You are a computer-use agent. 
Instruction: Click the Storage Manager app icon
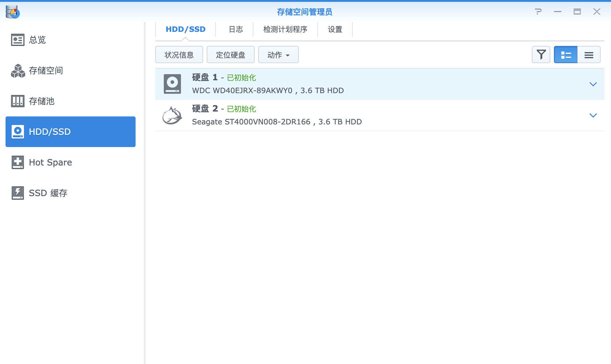click(12, 12)
